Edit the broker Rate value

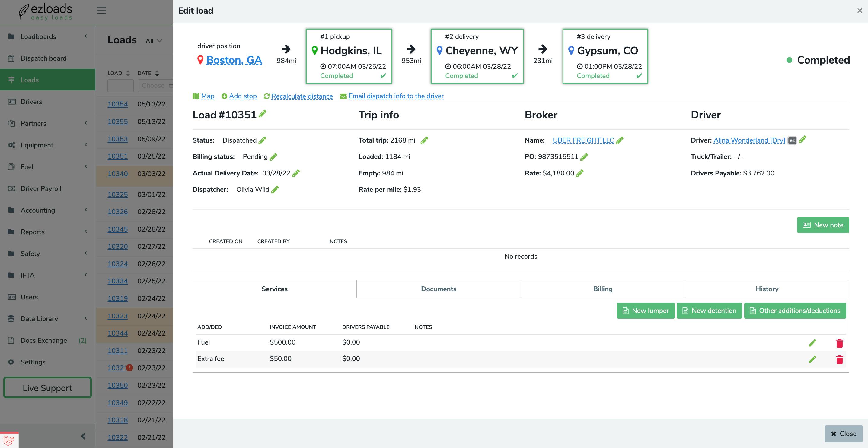point(580,173)
